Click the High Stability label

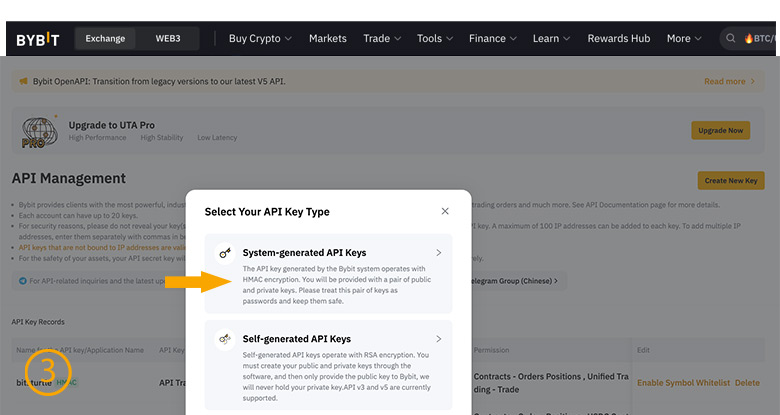(x=162, y=137)
